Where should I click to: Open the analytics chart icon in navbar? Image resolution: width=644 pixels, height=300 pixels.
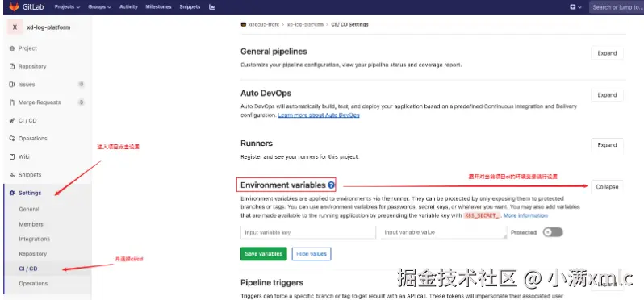click(212, 7)
